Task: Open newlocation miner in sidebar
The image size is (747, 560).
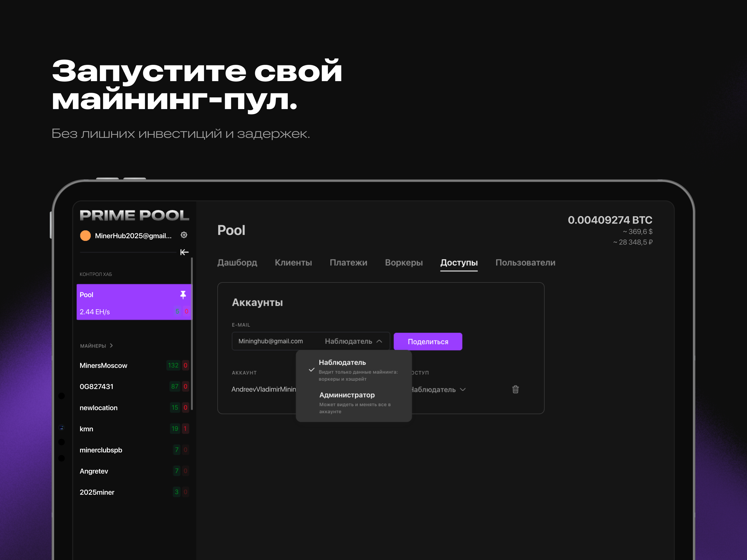Action: 134,408
